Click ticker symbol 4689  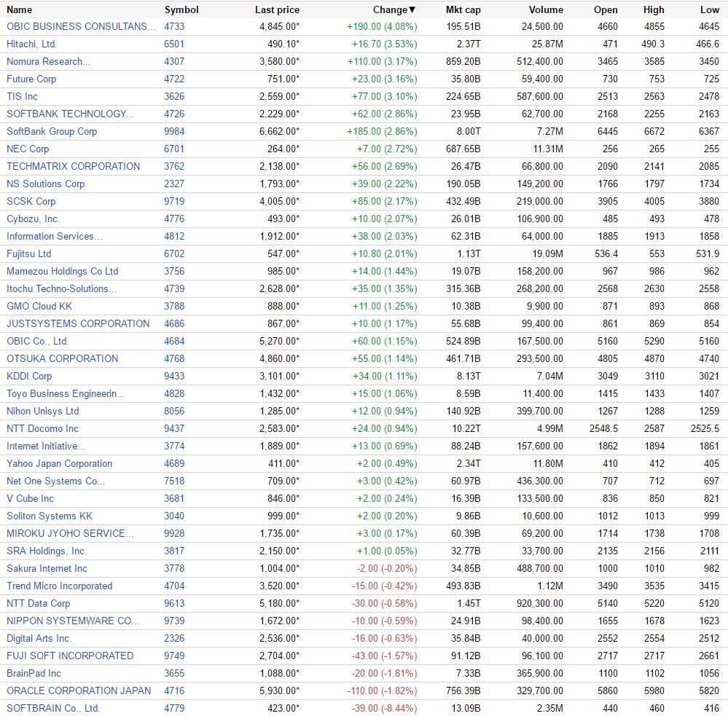click(x=174, y=463)
